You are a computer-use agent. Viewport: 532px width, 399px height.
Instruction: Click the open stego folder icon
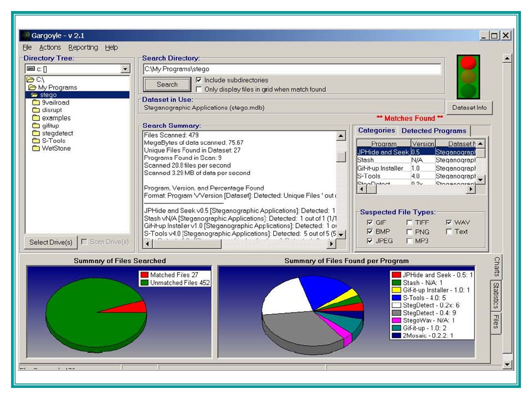pos(34,95)
